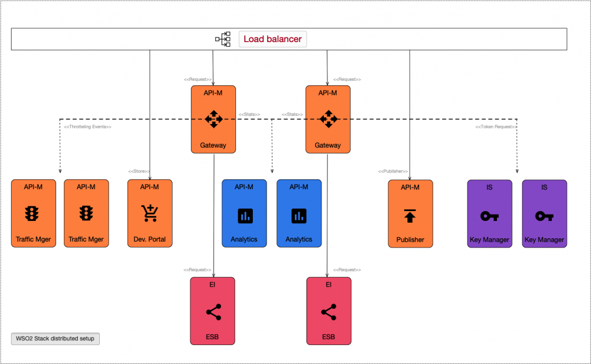This screenshot has width=591, height=364.
Task: Select the left ESB share icon
Action: point(214,312)
